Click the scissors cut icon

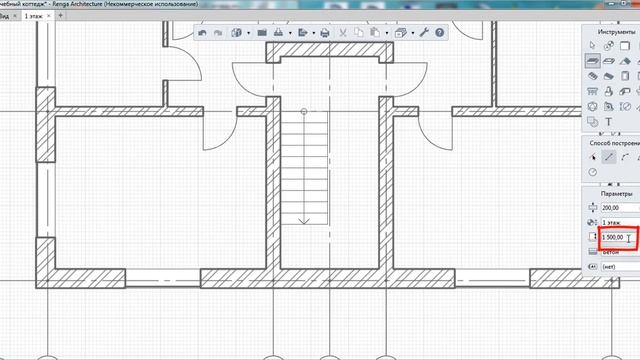[x=342, y=33]
